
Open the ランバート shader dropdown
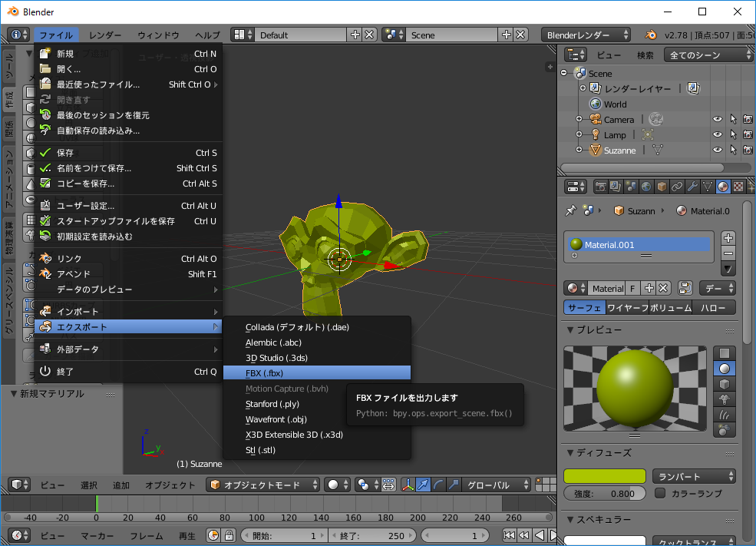coord(694,477)
